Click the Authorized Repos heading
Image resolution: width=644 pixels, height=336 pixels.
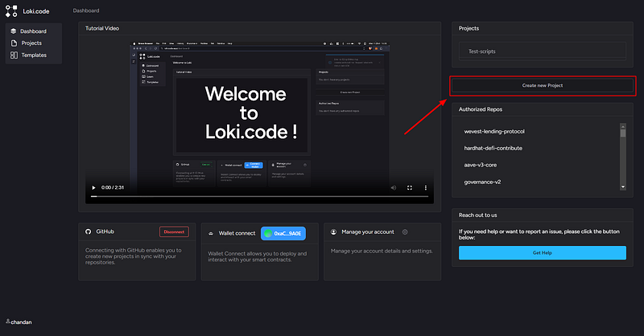(480, 109)
